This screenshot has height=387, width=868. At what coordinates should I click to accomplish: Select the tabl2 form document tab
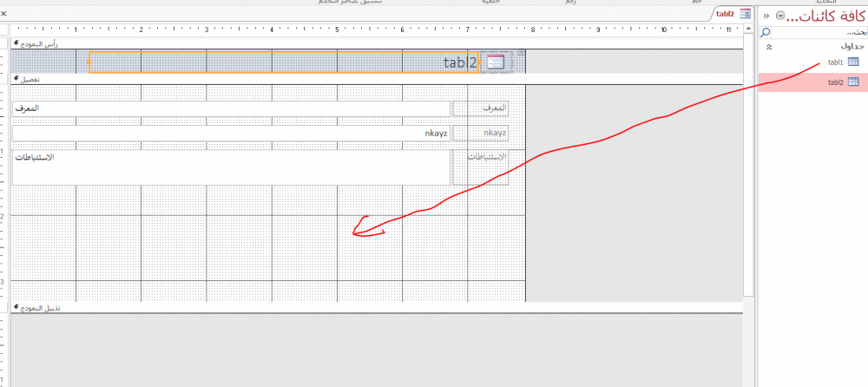click(733, 14)
